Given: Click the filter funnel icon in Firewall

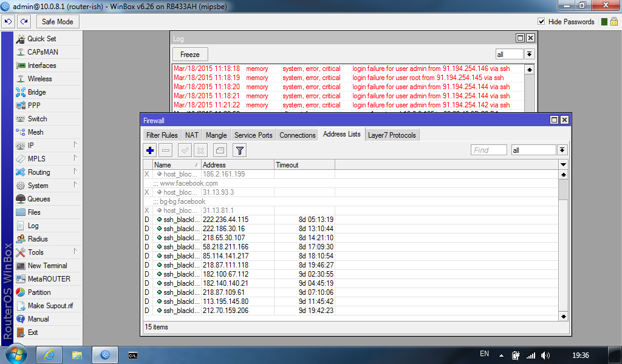Looking at the screenshot, I should point(240,150).
